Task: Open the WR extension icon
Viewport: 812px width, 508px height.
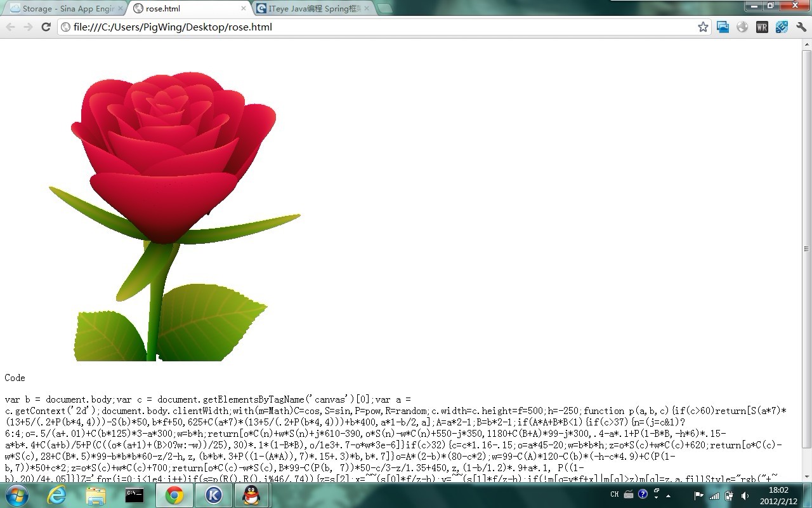Action: (762, 27)
